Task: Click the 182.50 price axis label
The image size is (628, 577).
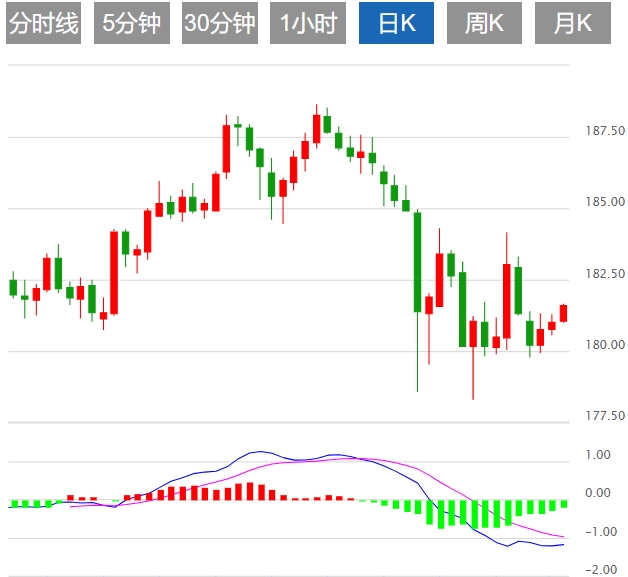Action: tap(605, 274)
